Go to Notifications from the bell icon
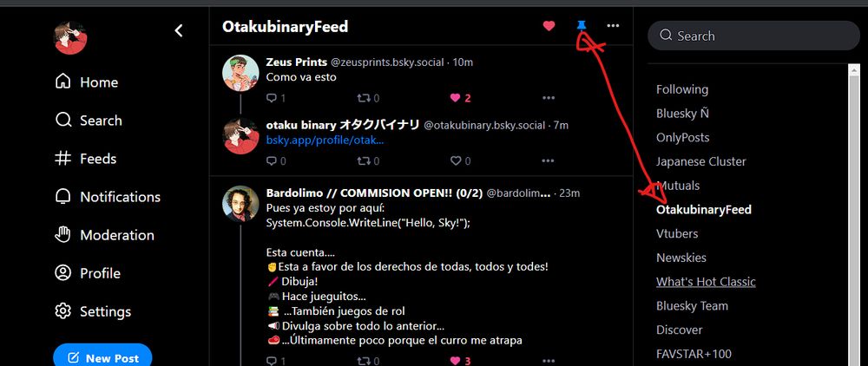Screen dimensions: 868x366 108,197
